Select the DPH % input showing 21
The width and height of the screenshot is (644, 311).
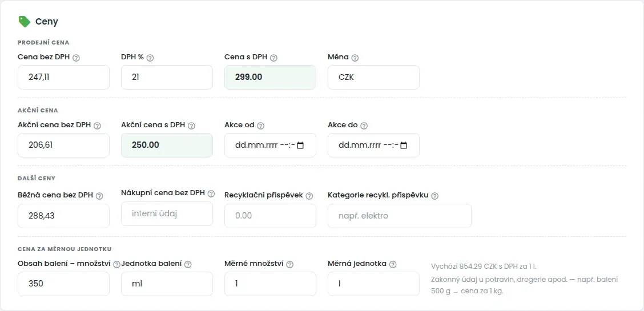167,77
